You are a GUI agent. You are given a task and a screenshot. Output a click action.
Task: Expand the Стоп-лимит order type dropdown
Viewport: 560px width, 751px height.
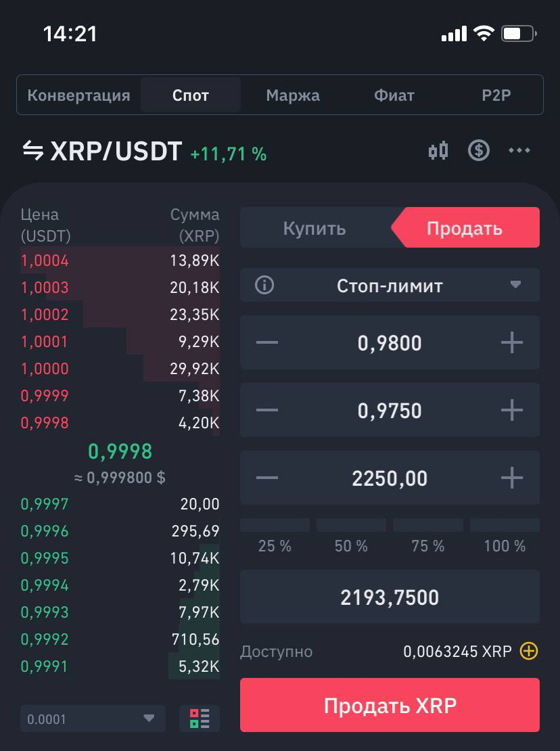click(390, 286)
